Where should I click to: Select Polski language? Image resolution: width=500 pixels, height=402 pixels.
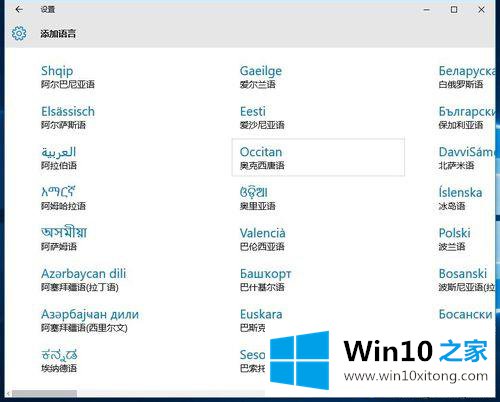pos(455,239)
